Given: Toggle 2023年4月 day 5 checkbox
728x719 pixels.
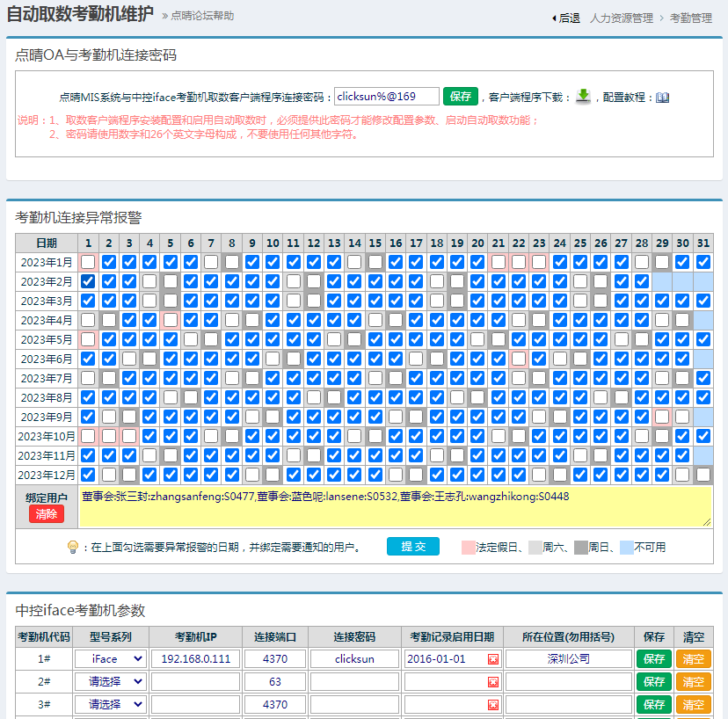Looking at the screenshot, I should pyautogui.click(x=171, y=320).
